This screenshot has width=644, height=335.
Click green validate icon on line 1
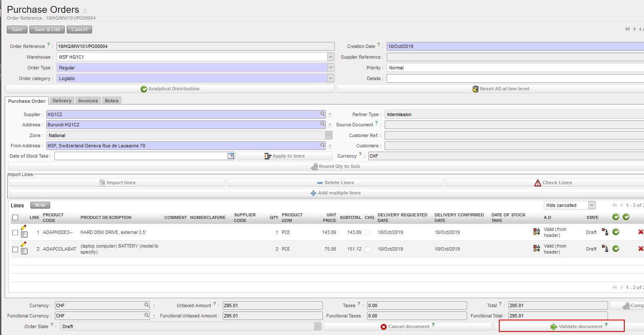point(616,232)
